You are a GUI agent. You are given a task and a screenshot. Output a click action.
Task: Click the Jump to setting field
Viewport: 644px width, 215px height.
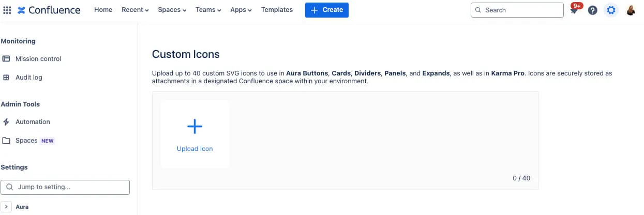point(65,187)
